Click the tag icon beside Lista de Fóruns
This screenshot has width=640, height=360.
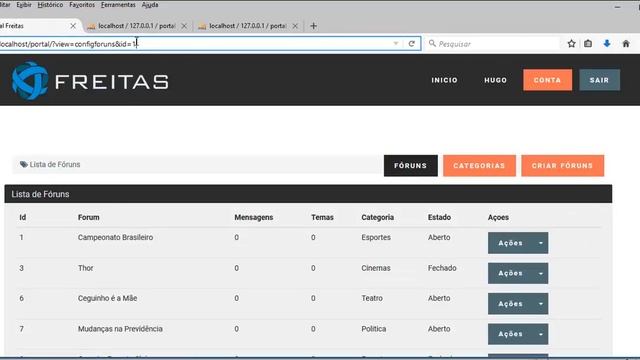click(x=24, y=164)
